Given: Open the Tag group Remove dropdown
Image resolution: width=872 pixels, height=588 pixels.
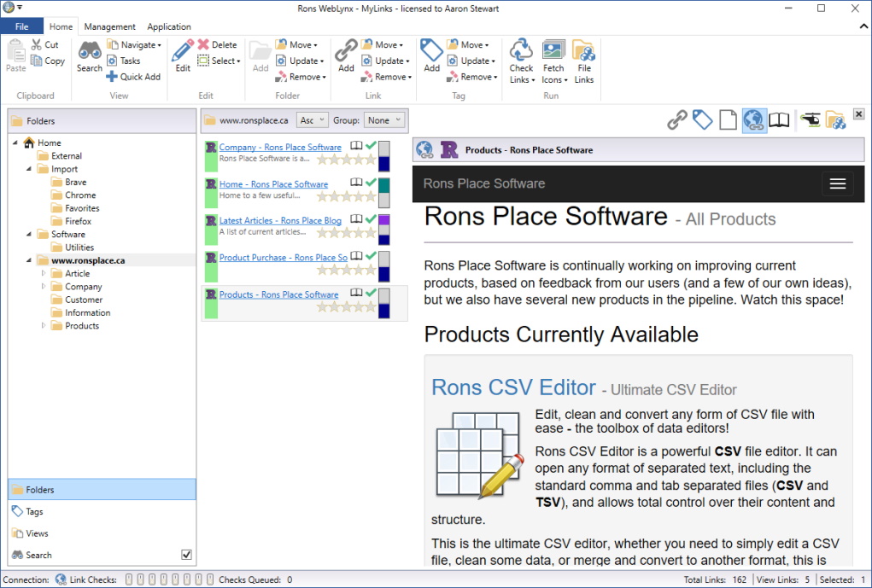Looking at the screenshot, I should [472, 77].
